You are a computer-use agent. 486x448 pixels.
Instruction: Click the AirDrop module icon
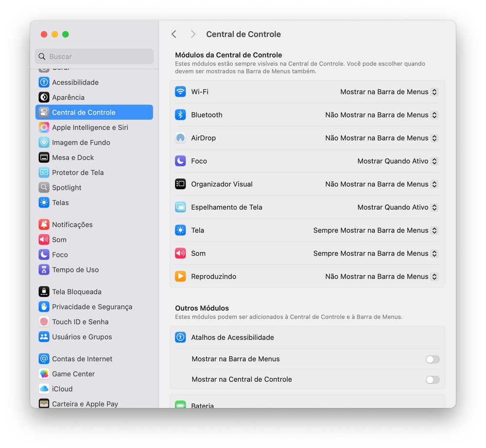(180, 138)
